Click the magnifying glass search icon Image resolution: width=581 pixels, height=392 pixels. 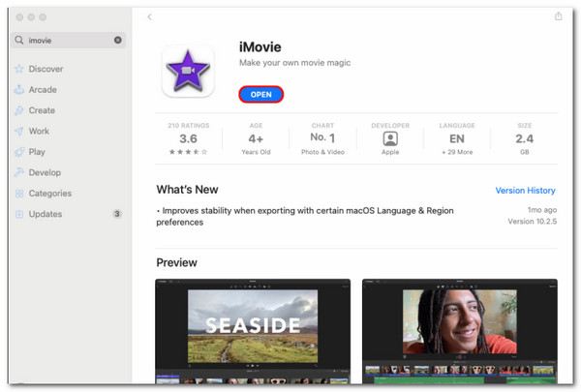click(19, 40)
